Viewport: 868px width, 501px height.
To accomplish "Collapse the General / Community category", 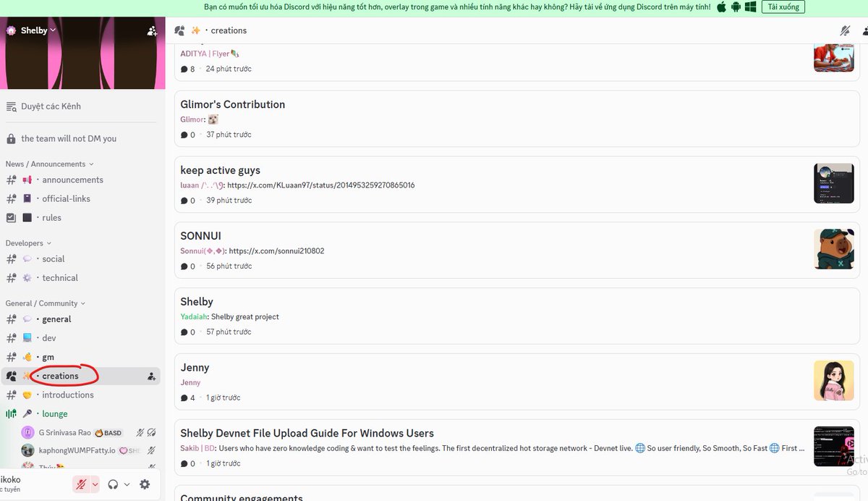I will point(46,303).
